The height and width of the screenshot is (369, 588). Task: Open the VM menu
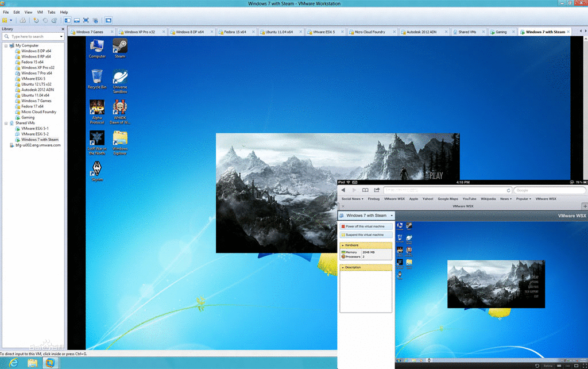pos(40,11)
